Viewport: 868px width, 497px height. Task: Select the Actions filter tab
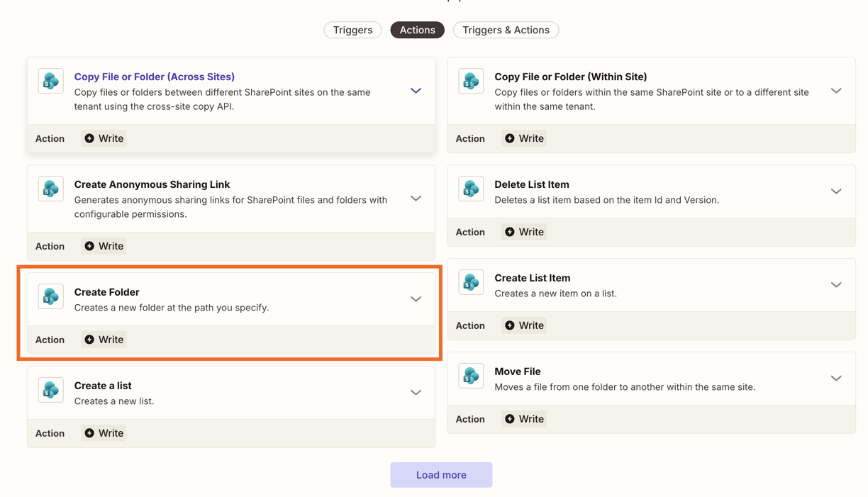click(417, 30)
